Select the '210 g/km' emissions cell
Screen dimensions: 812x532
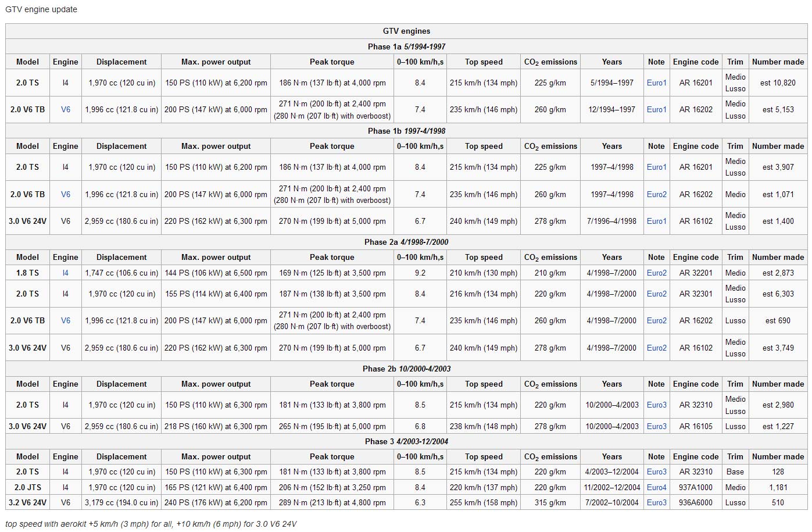point(550,273)
